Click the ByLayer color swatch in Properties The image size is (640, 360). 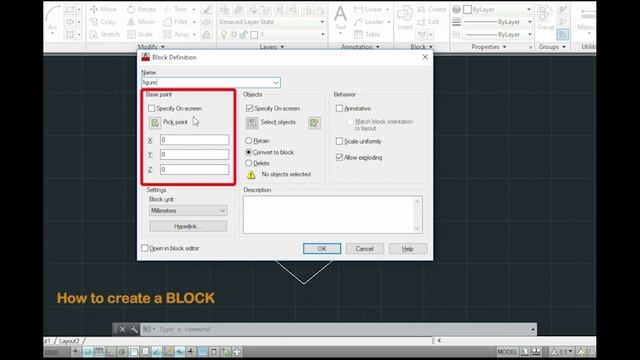468,9
